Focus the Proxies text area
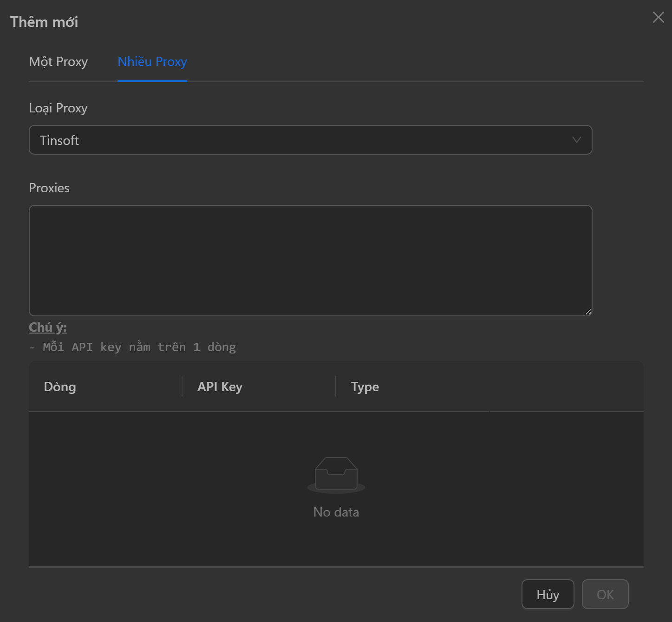The image size is (672, 622). [x=310, y=260]
